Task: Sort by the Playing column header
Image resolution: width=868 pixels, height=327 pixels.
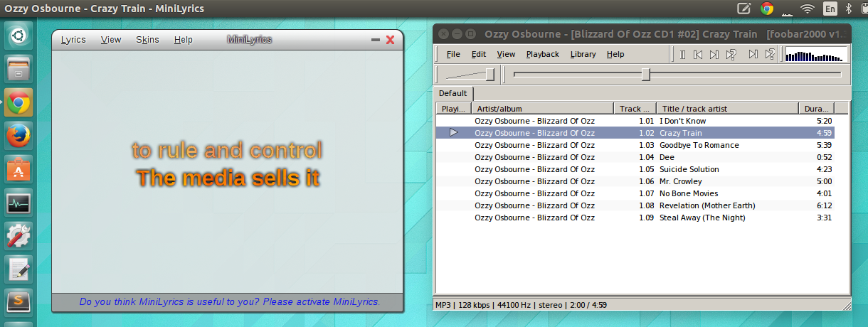Action: [453, 109]
